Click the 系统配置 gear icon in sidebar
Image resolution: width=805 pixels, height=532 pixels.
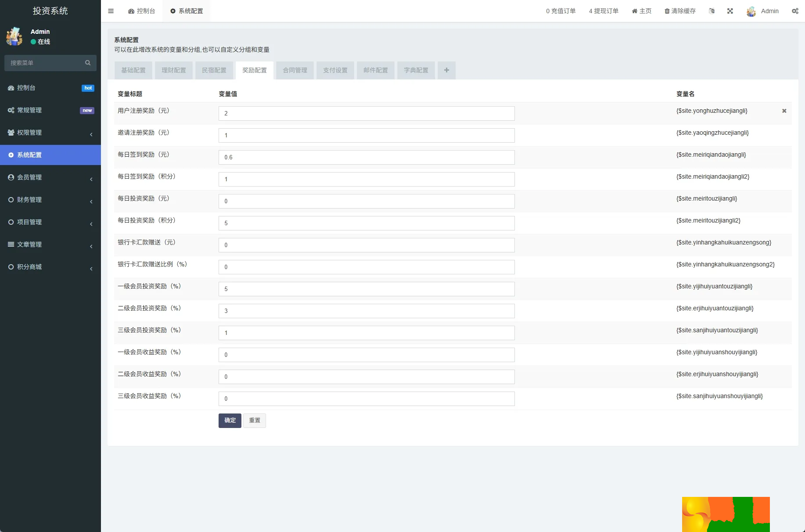(11, 155)
